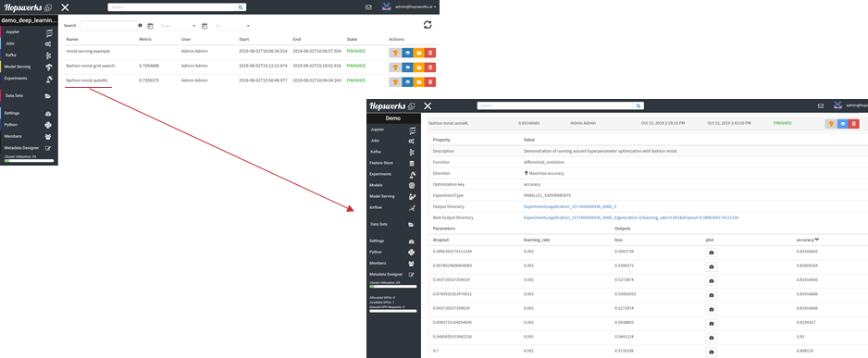The height and width of the screenshot is (358, 868).
Task: Delete the mnist serving example experiment
Action: point(430,53)
